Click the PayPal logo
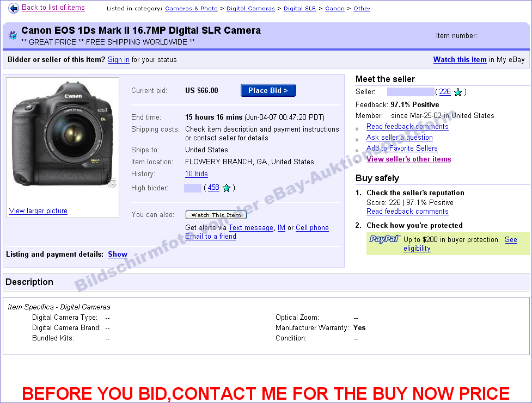The image size is (532, 403). pyautogui.click(x=384, y=239)
